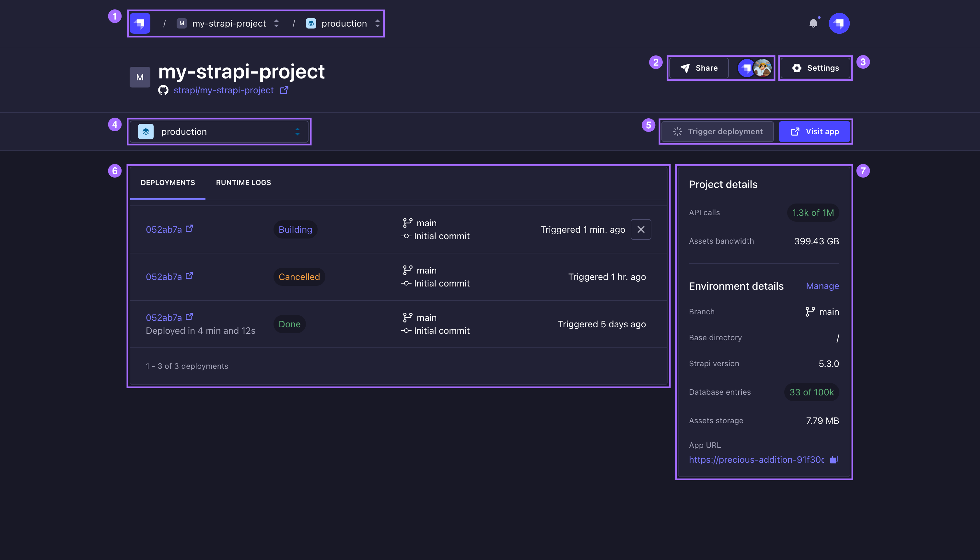Image resolution: width=980 pixels, height=560 pixels.
Task: Switch to the Runtime Logs tab
Action: (244, 182)
